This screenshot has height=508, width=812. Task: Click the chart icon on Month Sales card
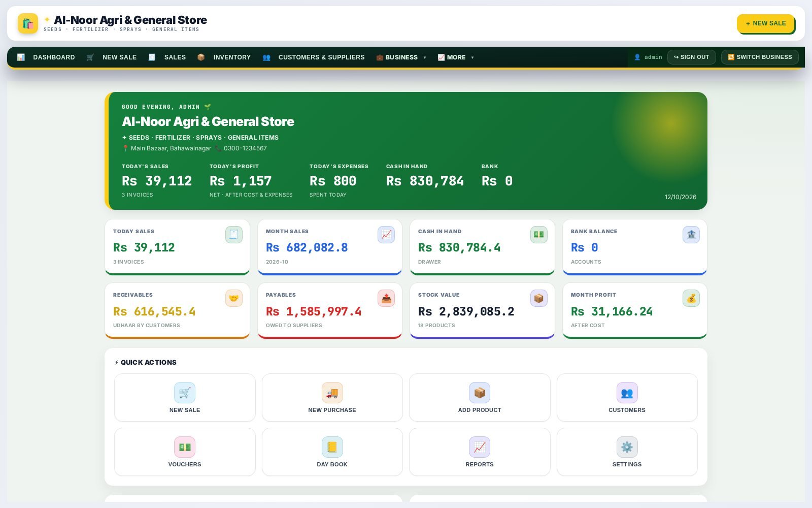(x=386, y=235)
